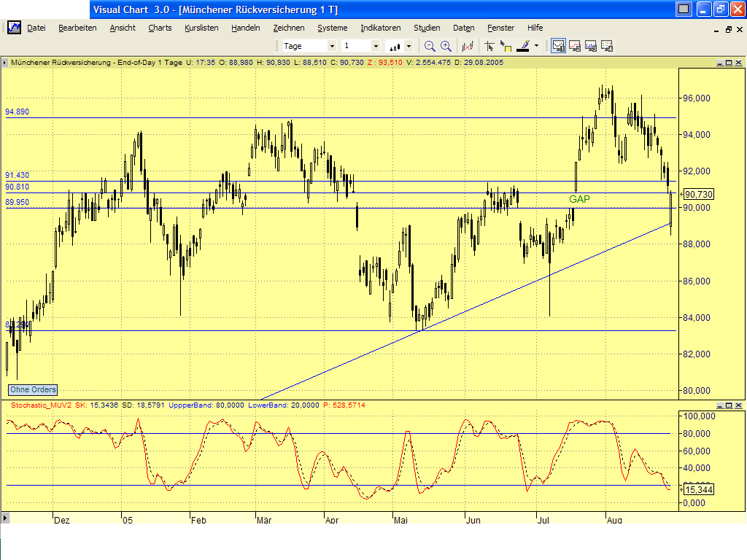Open the Zeichnen menu
This screenshot has height=560, width=747.
[289, 28]
